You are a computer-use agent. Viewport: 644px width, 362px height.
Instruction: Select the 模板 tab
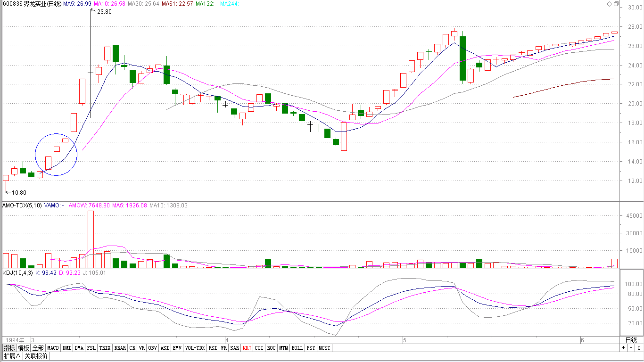pos(24,348)
